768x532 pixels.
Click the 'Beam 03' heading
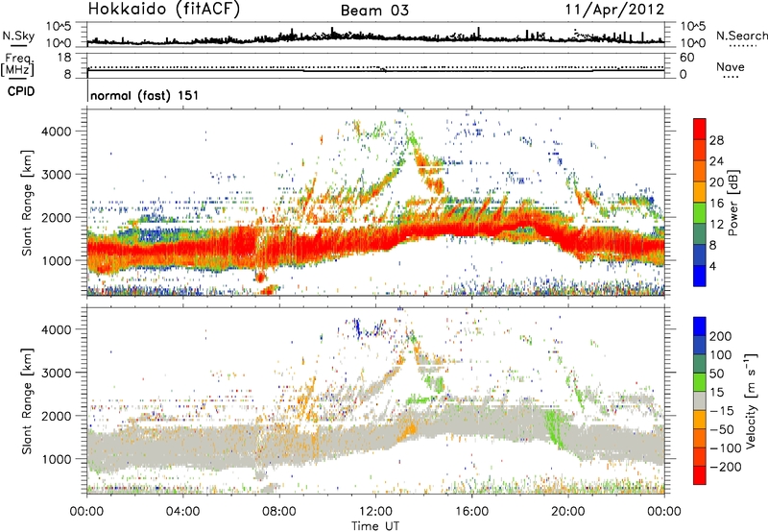(374, 11)
